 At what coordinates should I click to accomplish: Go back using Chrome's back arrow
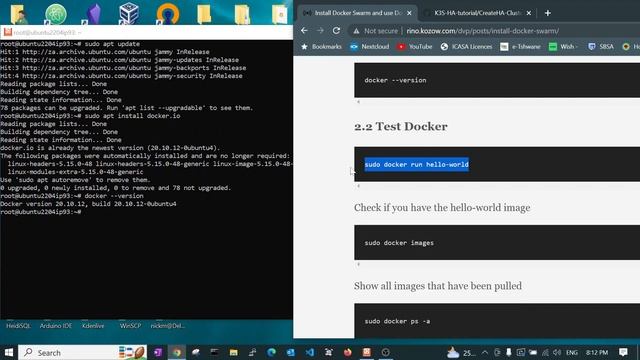click(x=304, y=31)
